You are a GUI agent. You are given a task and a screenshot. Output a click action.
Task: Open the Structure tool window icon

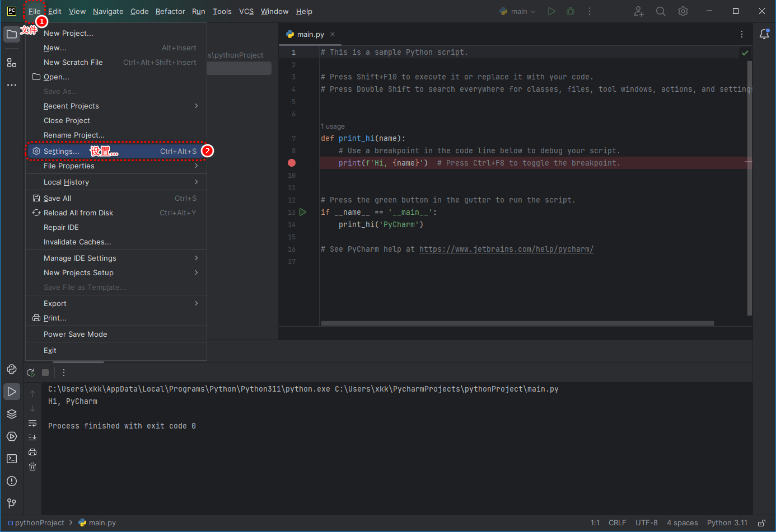(x=12, y=63)
